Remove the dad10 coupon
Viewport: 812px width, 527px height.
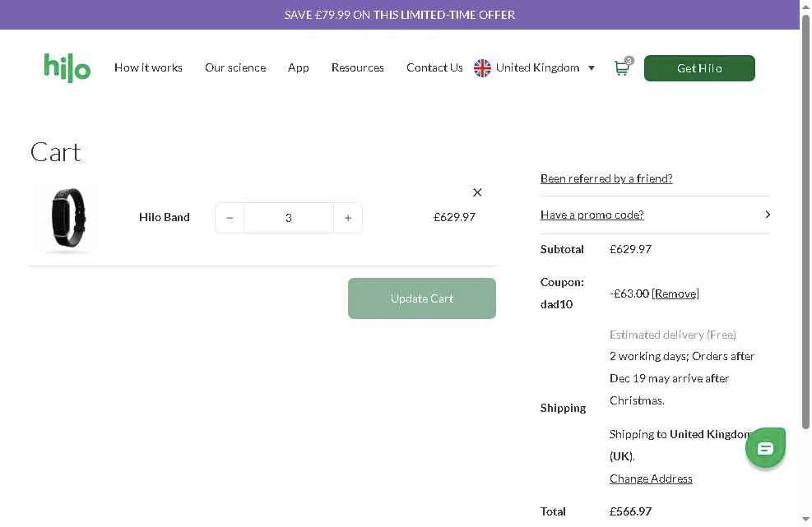675,294
